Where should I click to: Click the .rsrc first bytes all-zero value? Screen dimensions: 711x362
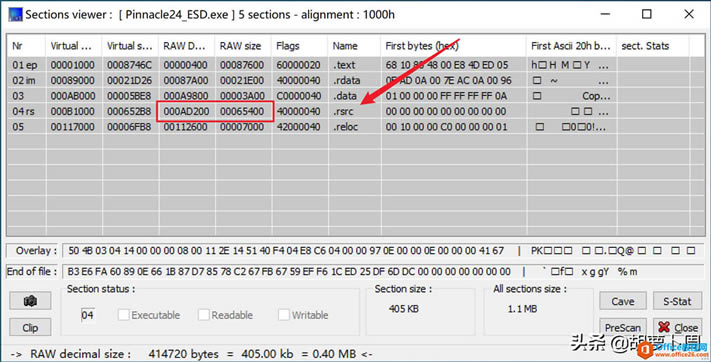(x=446, y=111)
